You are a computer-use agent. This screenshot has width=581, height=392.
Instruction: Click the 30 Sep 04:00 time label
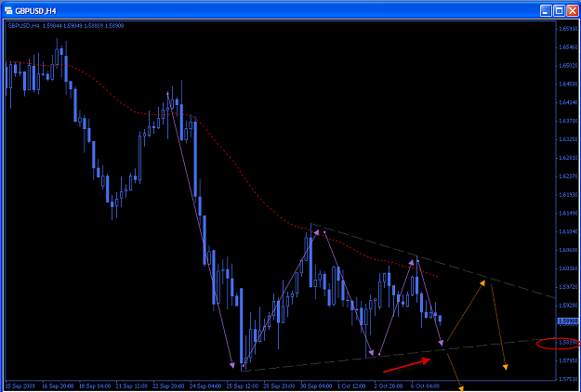point(317,385)
